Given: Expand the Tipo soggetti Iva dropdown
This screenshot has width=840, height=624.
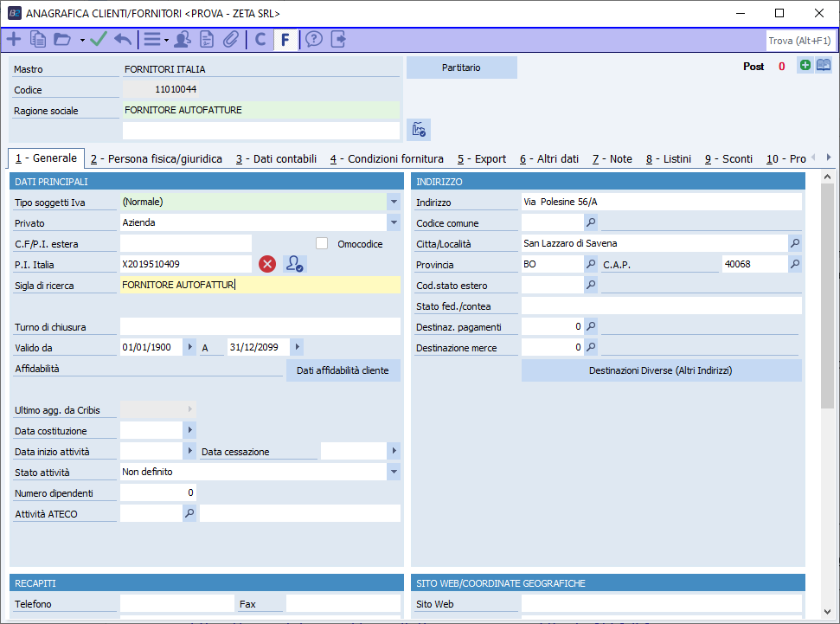Looking at the screenshot, I should pyautogui.click(x=394, y=203).
